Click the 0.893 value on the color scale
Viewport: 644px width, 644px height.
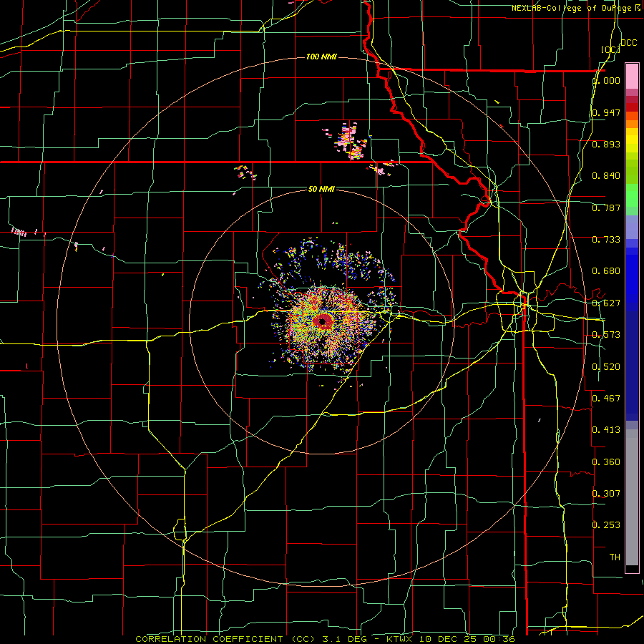[606, 144]
